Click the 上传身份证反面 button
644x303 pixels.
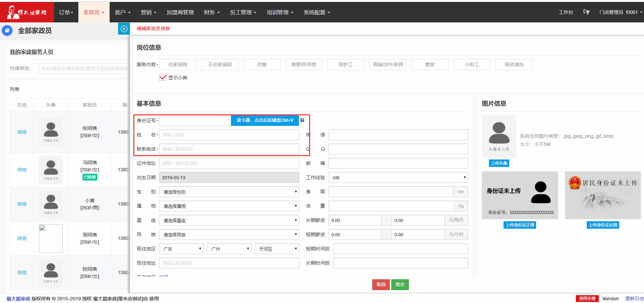pos(603,225)
